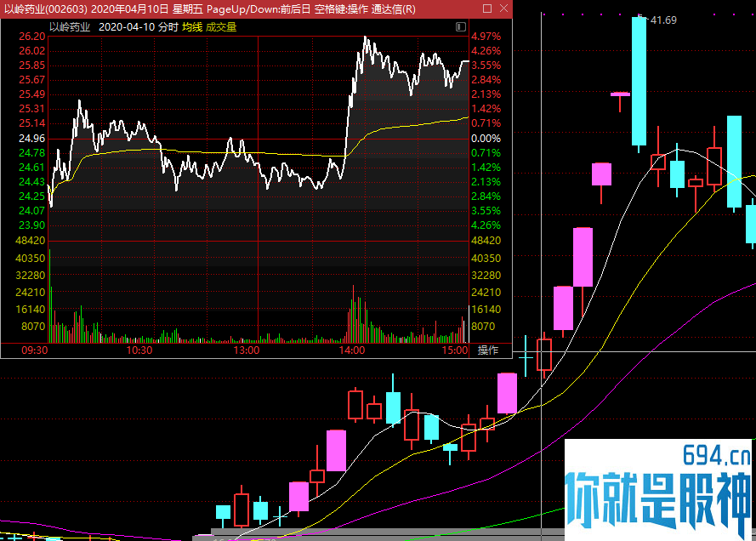Click the title bar text 以岭药业(002603)
This screenshot has width=756, height=541.
pyautogui.click(x=46, y=9)
